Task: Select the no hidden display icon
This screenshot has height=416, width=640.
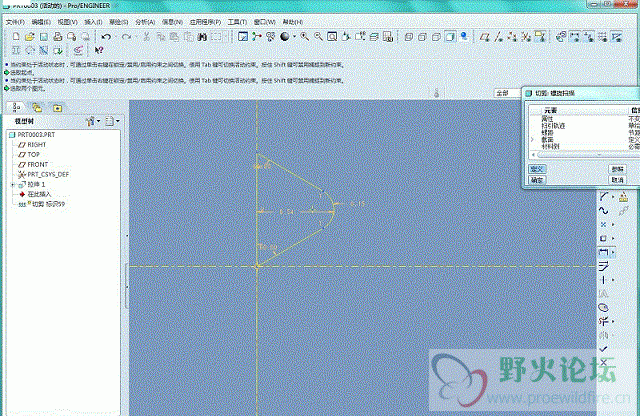Action: pos(436,37)
